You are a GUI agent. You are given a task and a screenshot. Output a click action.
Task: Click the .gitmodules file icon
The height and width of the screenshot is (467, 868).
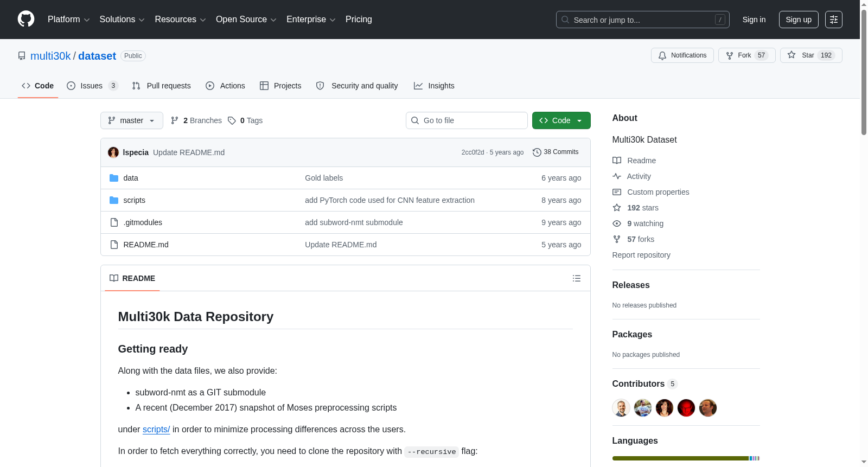[x=114, y=222]
